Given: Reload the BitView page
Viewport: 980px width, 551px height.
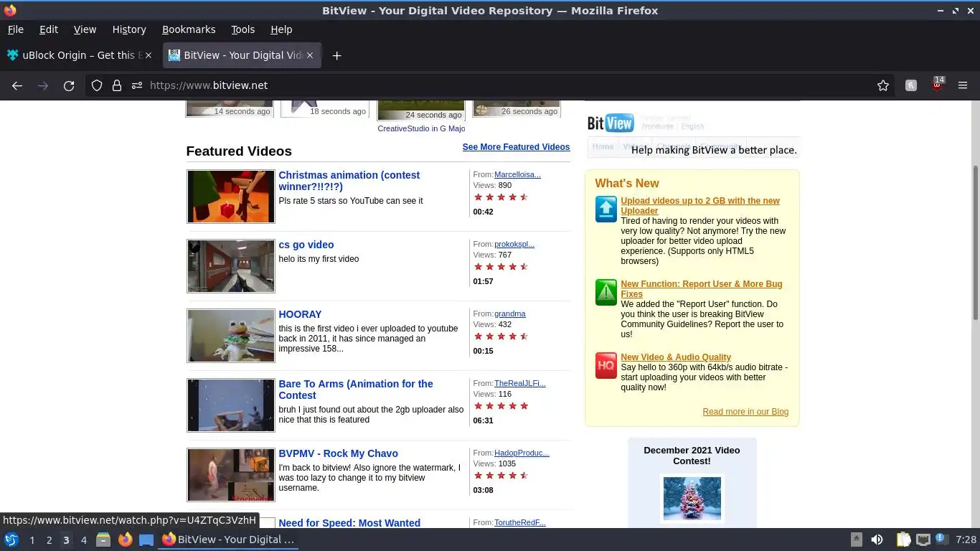Looking at the screenshot, I should point(69,85).
